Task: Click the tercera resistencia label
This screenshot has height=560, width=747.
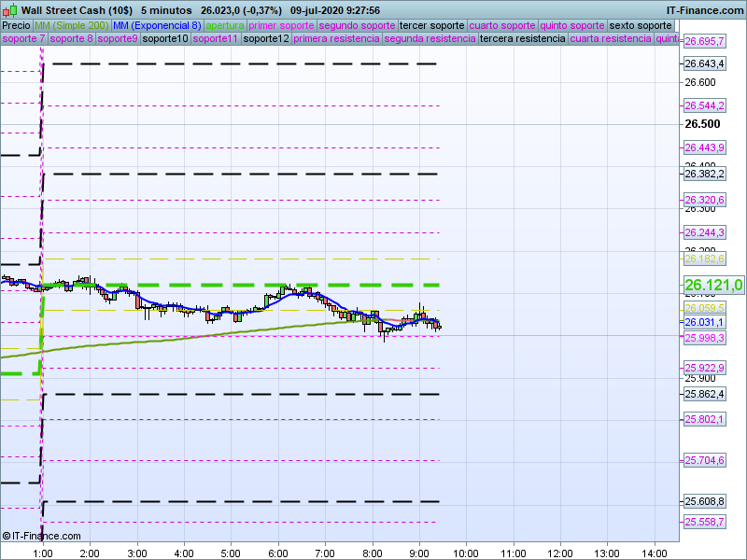Action: tap(521, 39)
